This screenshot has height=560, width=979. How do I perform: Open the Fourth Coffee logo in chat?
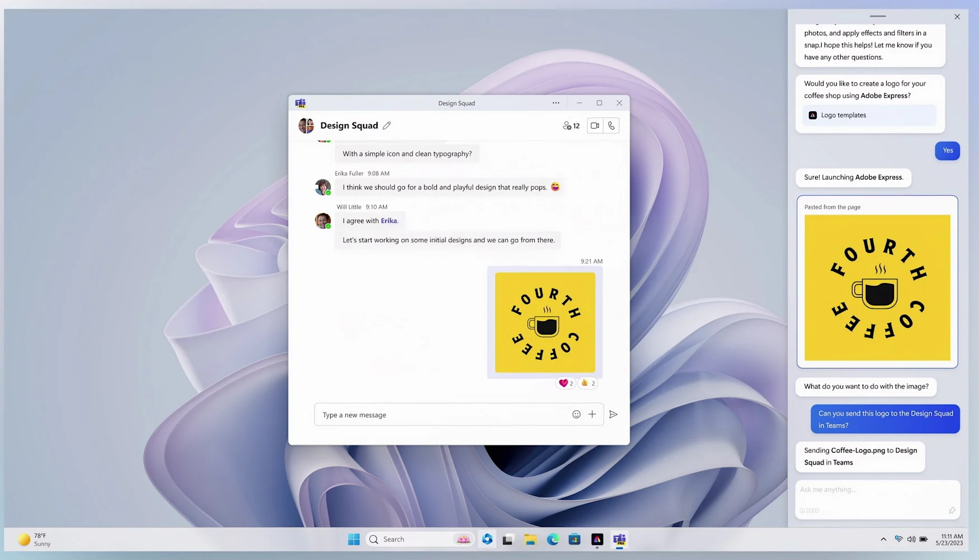(x=545, y=322)
